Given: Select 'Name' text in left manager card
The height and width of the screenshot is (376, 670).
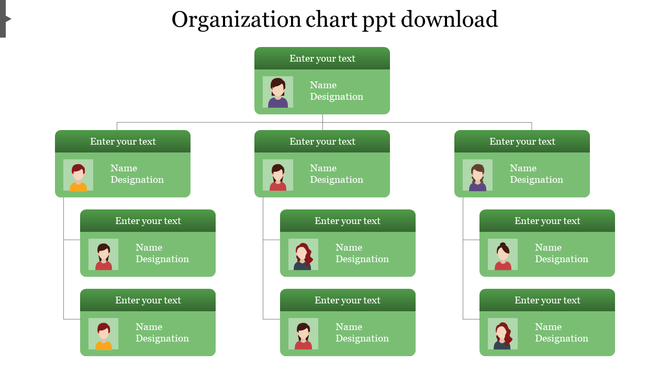Looking at the screenshot, I should point(124,168).
